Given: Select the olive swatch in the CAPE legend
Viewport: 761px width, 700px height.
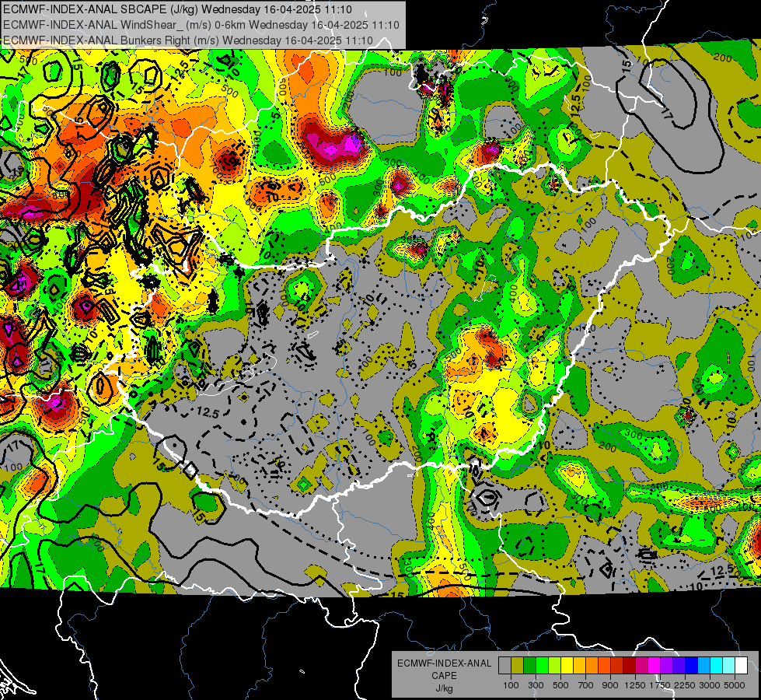Looking at the screenshot, I should coord(518,665).
